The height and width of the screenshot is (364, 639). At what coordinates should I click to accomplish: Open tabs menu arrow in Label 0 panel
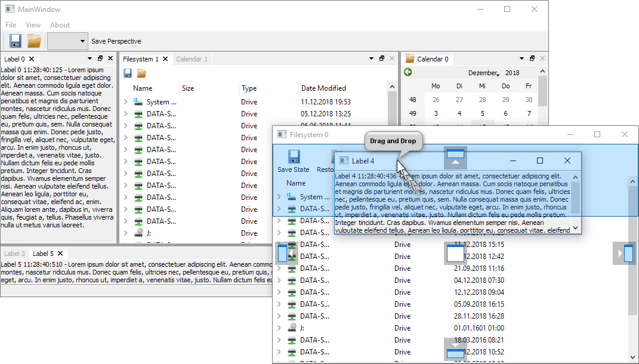pyautogui.click(x=89, y=58)
